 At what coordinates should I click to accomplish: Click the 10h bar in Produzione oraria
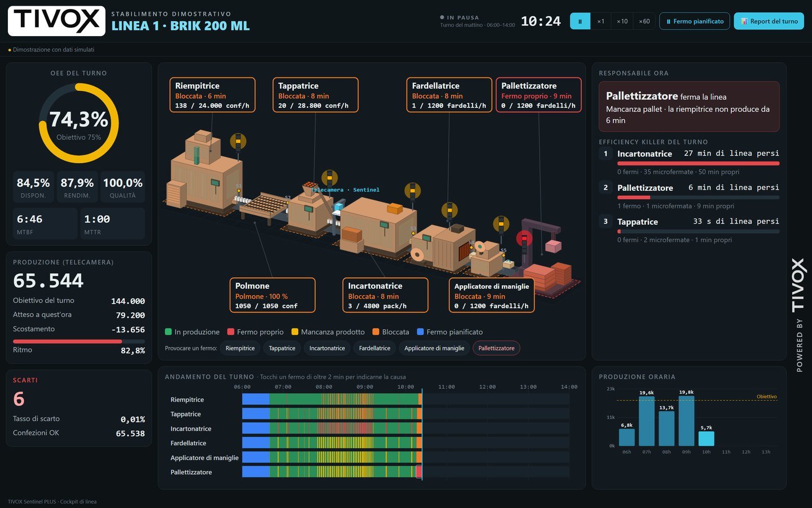tap(706, 439)
